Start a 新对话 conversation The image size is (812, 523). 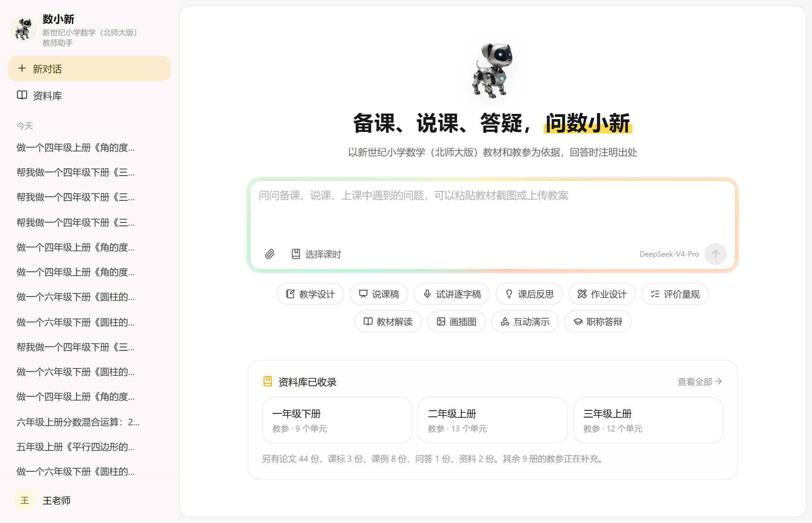pos(89,68)
